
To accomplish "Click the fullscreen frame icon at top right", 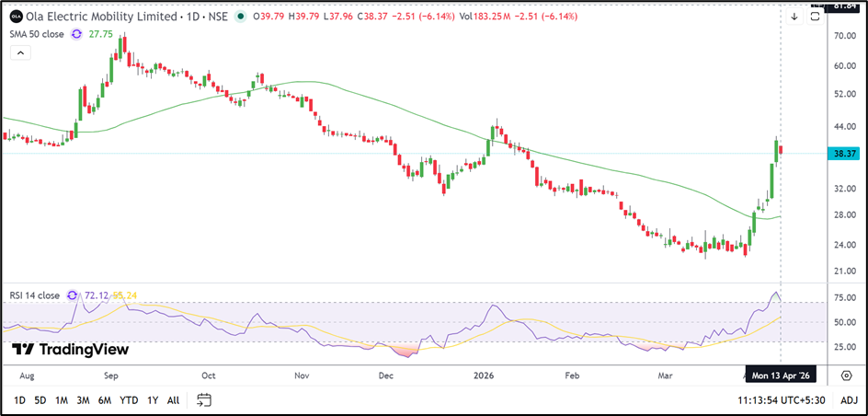I will pyautogui.click(x=816, y=17).
